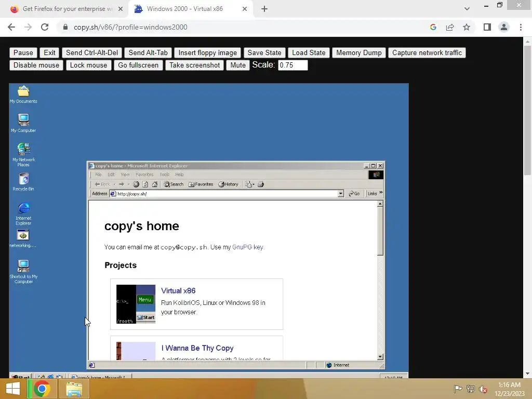532x399 pixels.
Task: Open the Favorites menu in IE
Action: pos(144,175)
